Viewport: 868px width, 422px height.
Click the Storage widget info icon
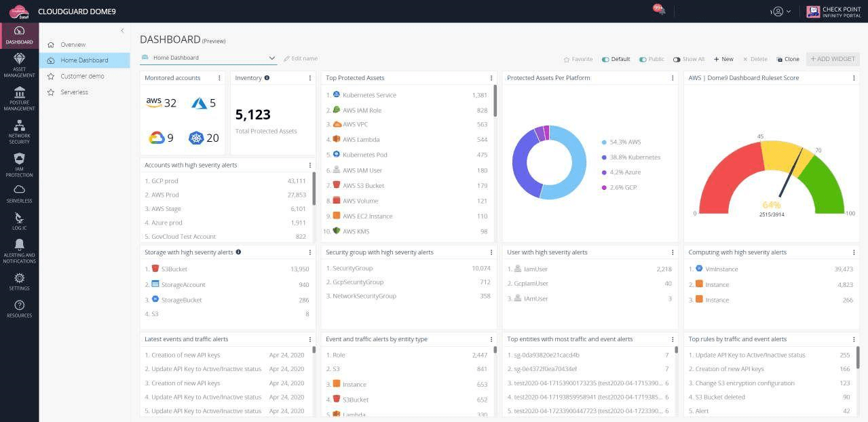[238, 252]
